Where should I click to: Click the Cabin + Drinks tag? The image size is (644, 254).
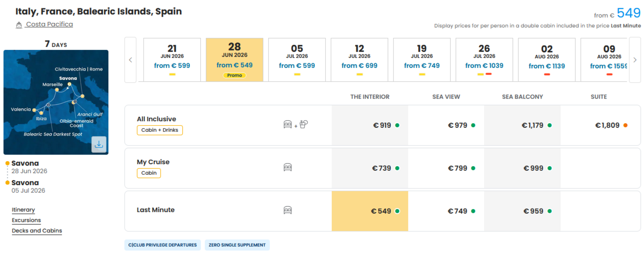[160, 130]
